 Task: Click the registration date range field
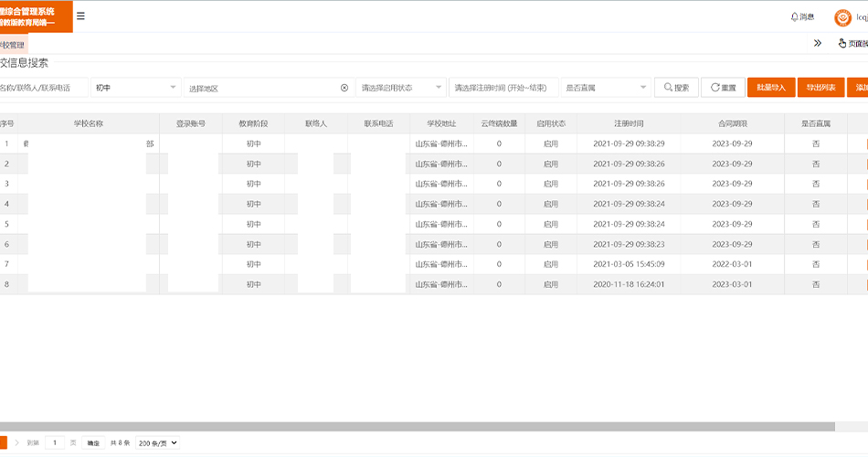click(x=503, y=88)
